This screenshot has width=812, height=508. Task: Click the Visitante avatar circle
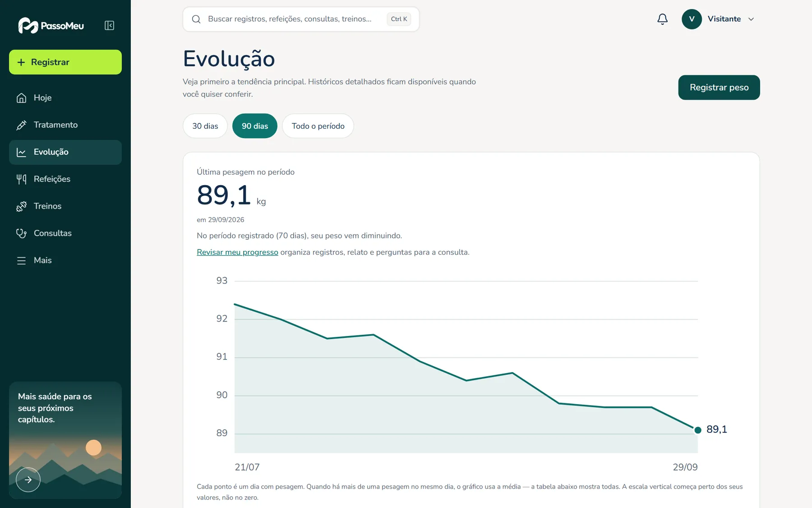(x=692, y=19)
